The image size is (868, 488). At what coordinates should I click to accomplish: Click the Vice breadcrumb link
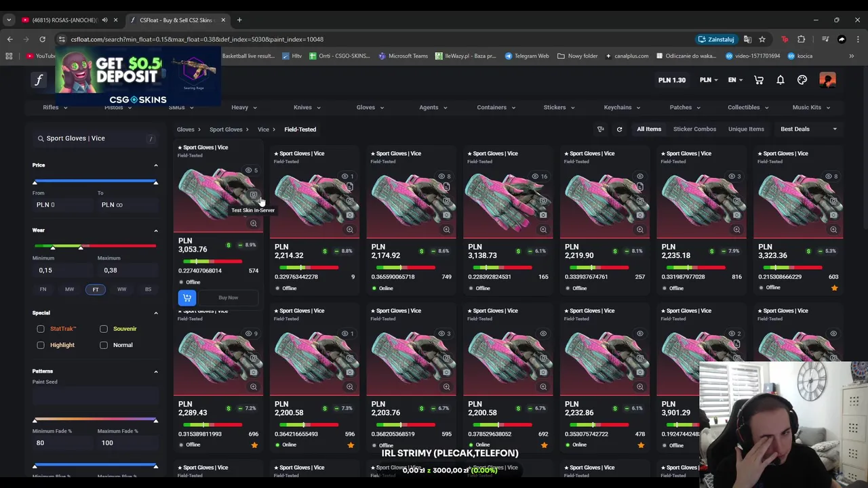click(263, 129)
